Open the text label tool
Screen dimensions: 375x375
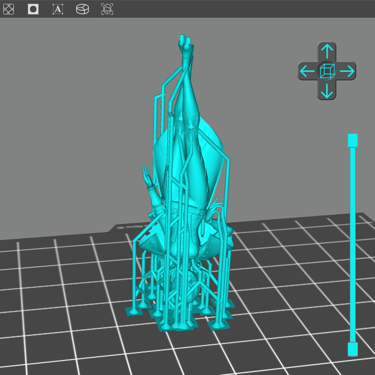58,9
